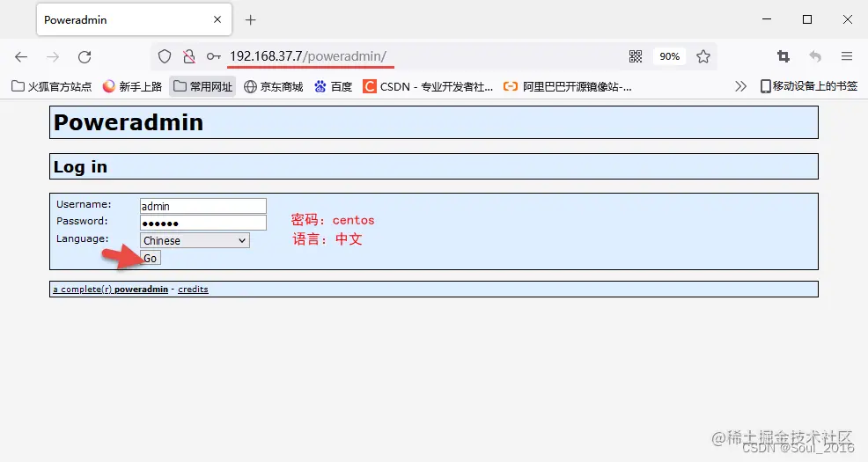Viewport: 868px width, 462px height.
Task: Close the Poweradmin tab
Action: [217, 19]
